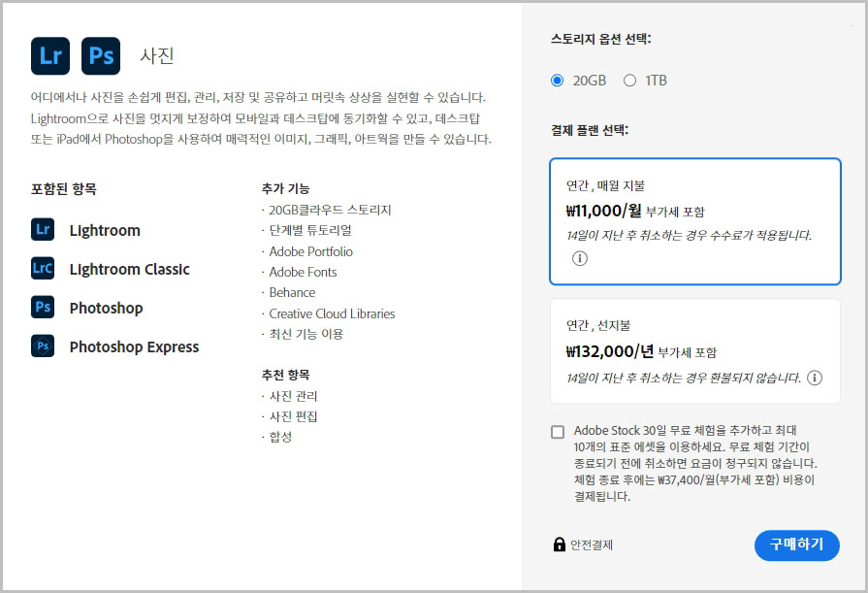Choose the ₩11,000/월 annual monthly plan

point(695,221)
